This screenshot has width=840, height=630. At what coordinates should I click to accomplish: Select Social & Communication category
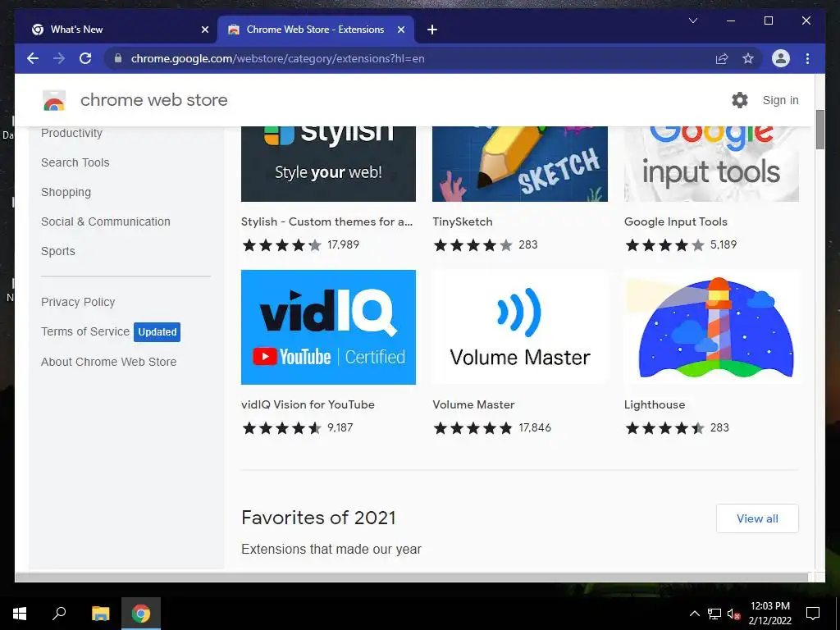coord(106,221)
